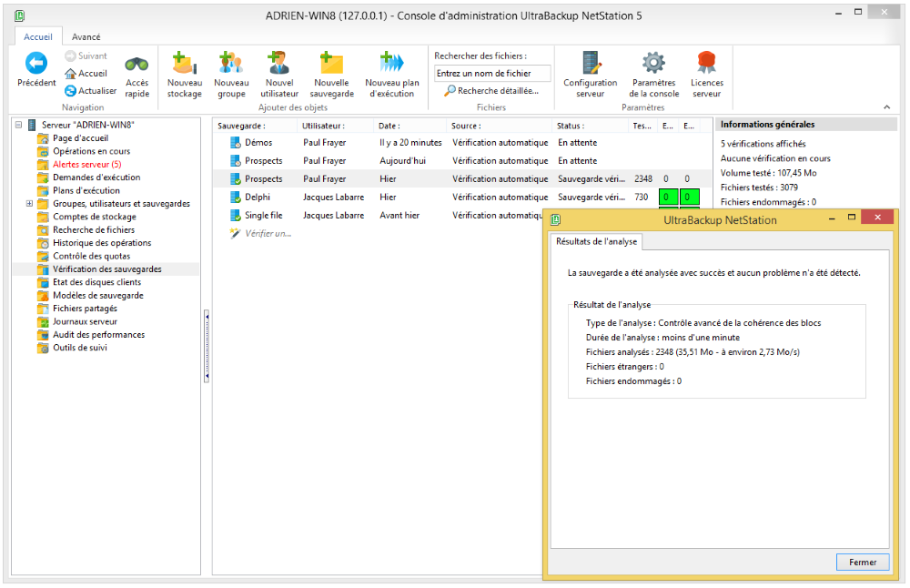This screenshot has height=588, width=910.
Task: Minimize the UltraBackup NetStation dialog
Action: [832, 218]
